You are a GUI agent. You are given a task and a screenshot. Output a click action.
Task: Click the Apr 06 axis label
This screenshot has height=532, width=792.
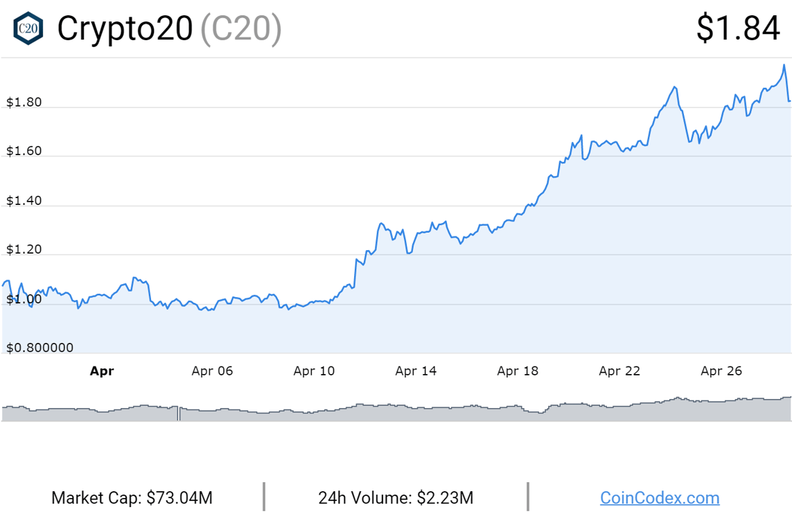click(212, 371)
